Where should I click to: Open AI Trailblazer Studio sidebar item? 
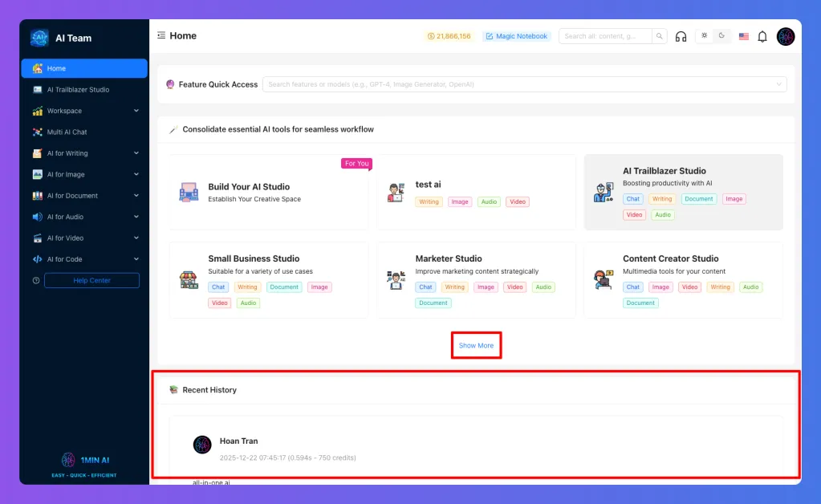coord(84,90)
